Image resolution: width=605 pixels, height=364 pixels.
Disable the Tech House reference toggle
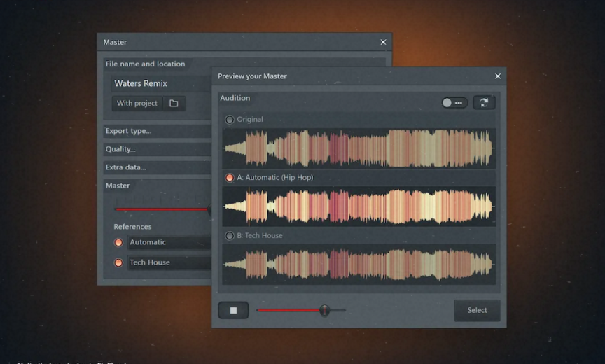118,262
